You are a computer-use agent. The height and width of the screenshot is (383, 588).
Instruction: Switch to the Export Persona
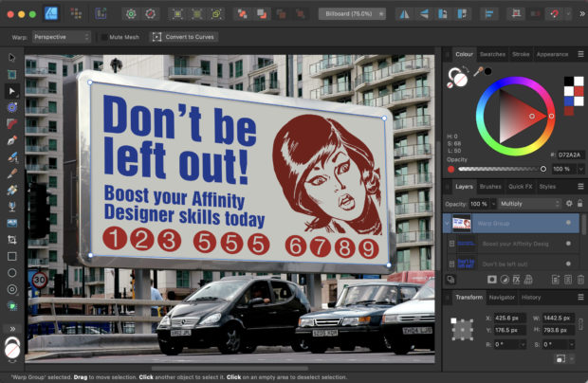101,14
